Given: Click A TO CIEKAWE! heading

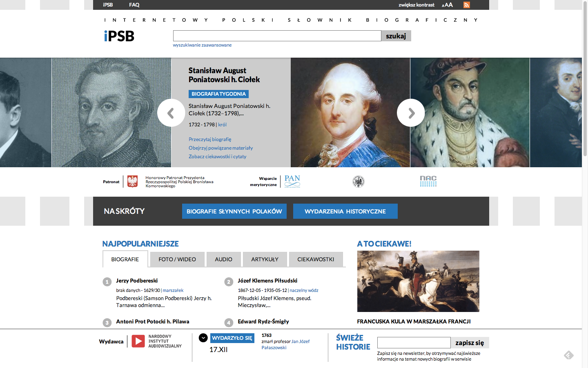Looking at the screenshot, I should [x=384, y=244].
